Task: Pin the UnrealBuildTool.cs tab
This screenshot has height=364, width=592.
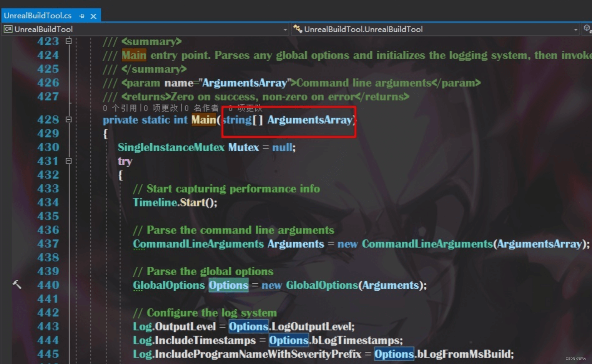Action: pos(81,16)
